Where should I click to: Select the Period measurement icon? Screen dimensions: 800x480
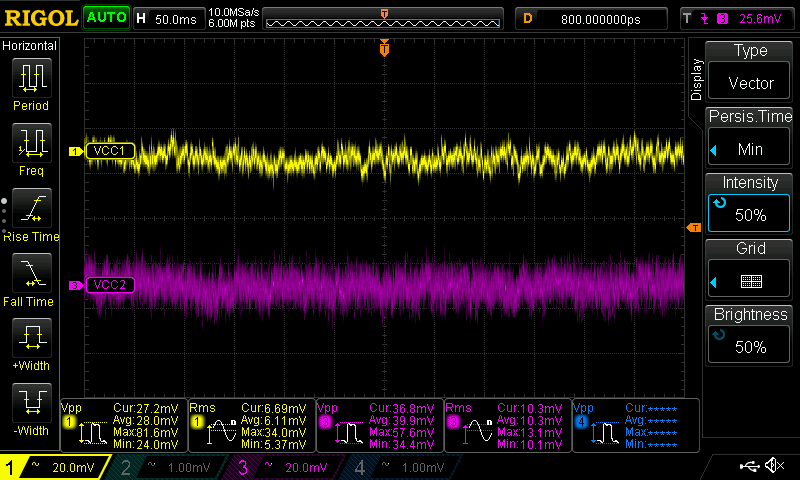[32, 78]
